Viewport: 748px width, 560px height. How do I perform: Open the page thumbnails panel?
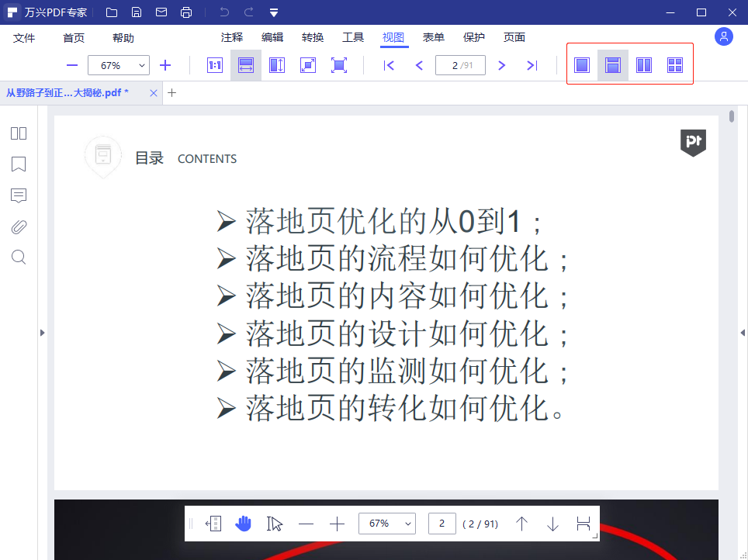pos(19,133)
